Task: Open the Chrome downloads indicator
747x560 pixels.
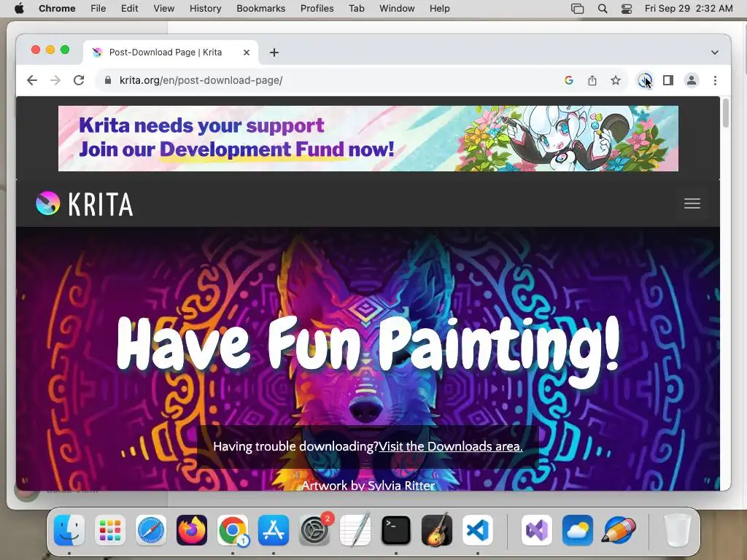Action: coord(645,80)
